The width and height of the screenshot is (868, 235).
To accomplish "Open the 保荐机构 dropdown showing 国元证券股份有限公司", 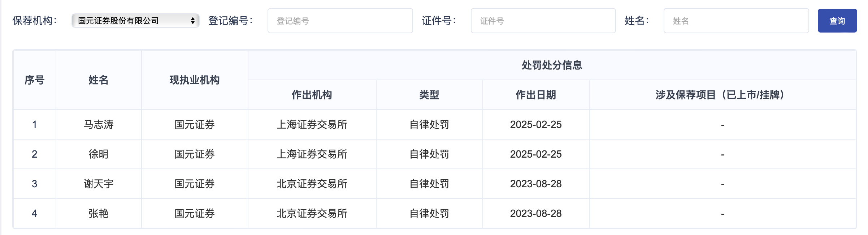I will pyautogui.click(x=135, y=21).
